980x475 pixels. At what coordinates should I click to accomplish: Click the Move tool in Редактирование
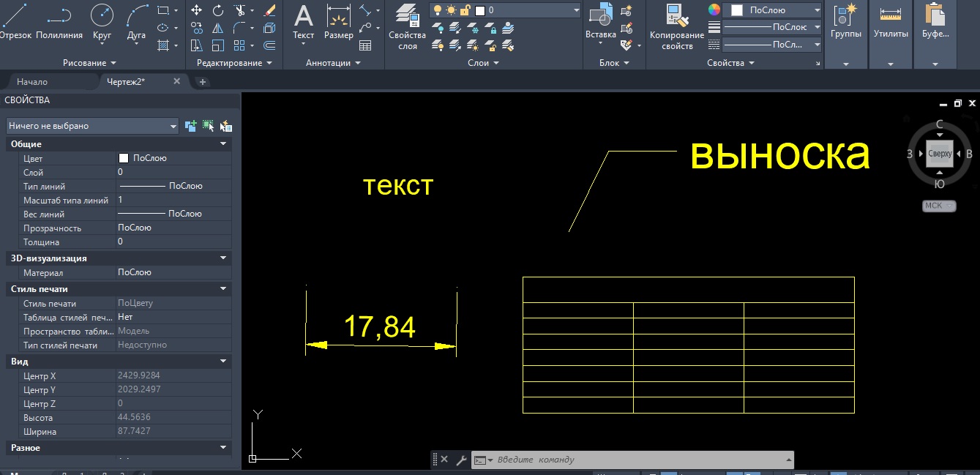coord(196,10)
